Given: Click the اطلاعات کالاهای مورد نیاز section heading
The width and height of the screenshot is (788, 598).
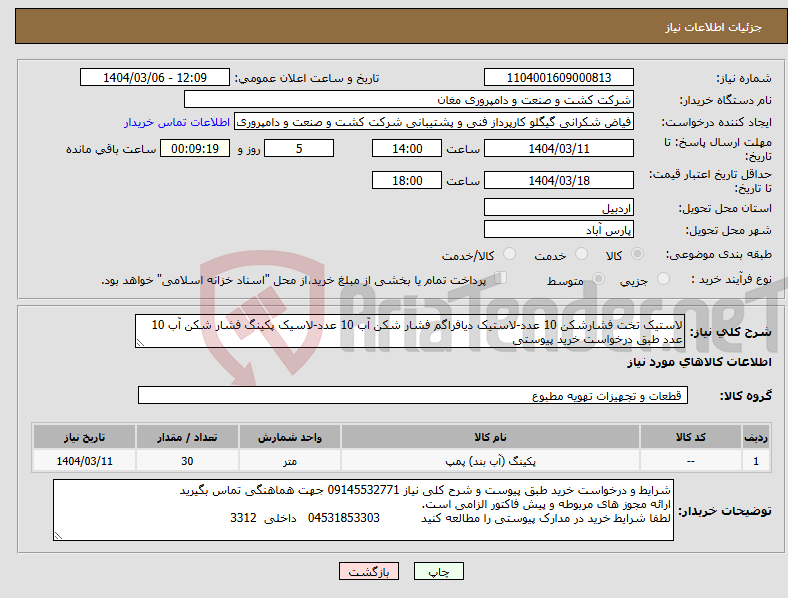Looking at the screenshot, I should (699, 362).
